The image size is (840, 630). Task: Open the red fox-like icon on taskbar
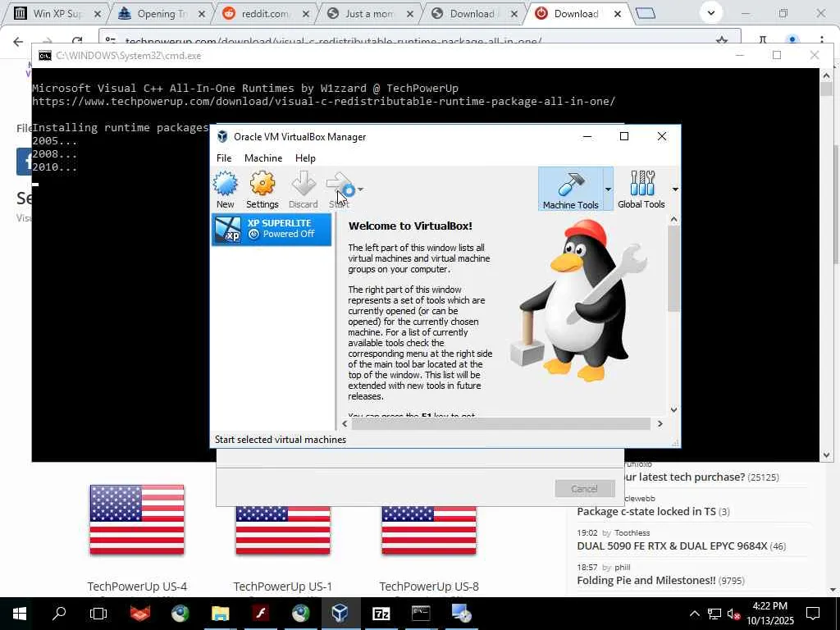click(x=140, y=614)
